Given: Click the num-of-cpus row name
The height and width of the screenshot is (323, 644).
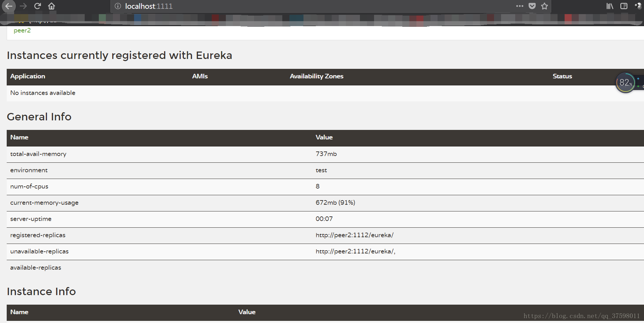Looking at the screenshot, I should pos(29,186).
